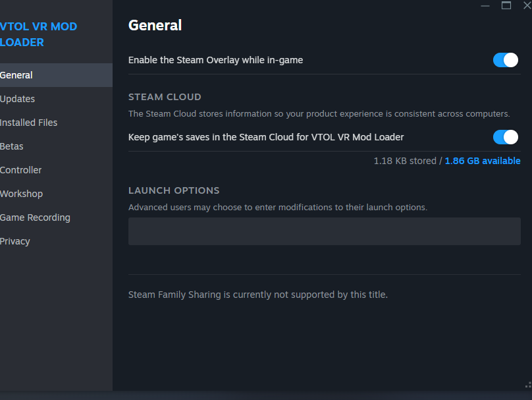The image size is (532, 400).
Task: Select the Controller settings tab
Action: pyautogui.click(x=56, y=170)
